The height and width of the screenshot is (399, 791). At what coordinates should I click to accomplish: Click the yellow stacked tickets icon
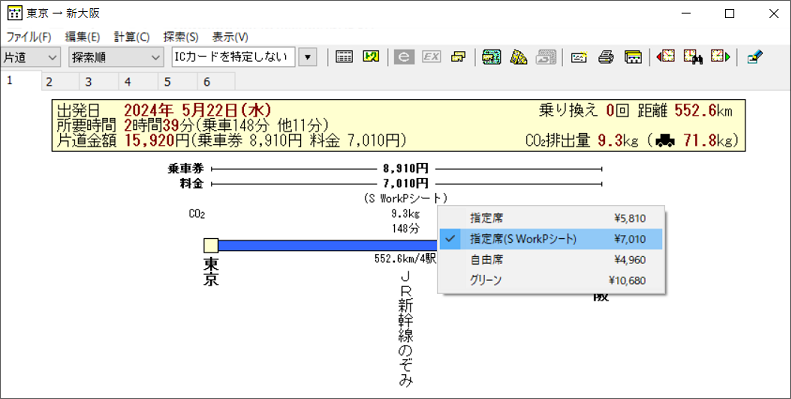click(458, 57)
